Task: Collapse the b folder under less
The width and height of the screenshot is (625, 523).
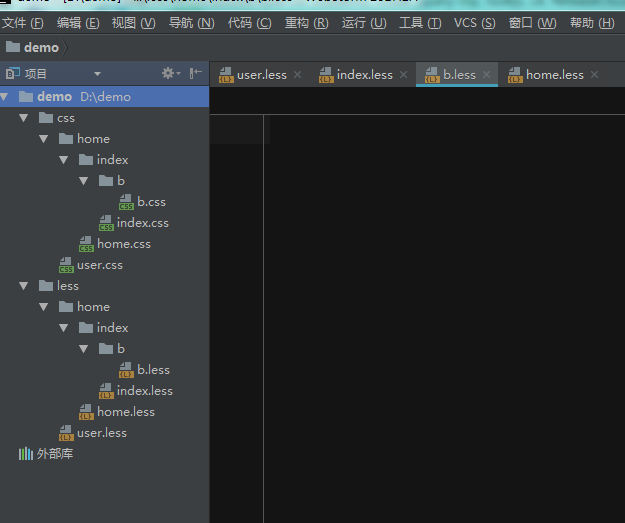Action: tap(83, 349)
